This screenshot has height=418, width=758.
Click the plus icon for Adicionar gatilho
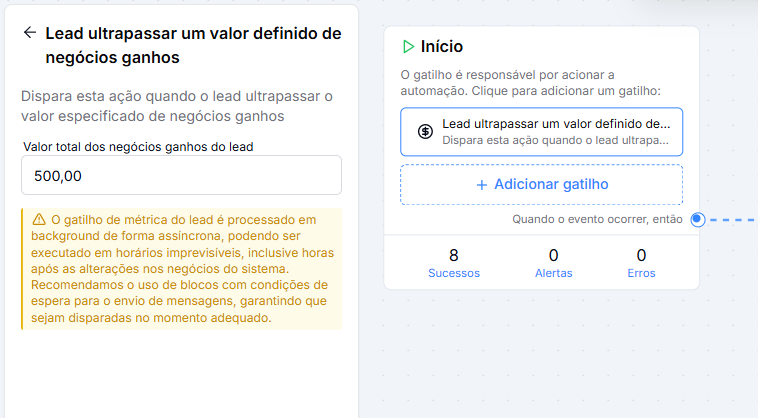(x=481, y=184)
